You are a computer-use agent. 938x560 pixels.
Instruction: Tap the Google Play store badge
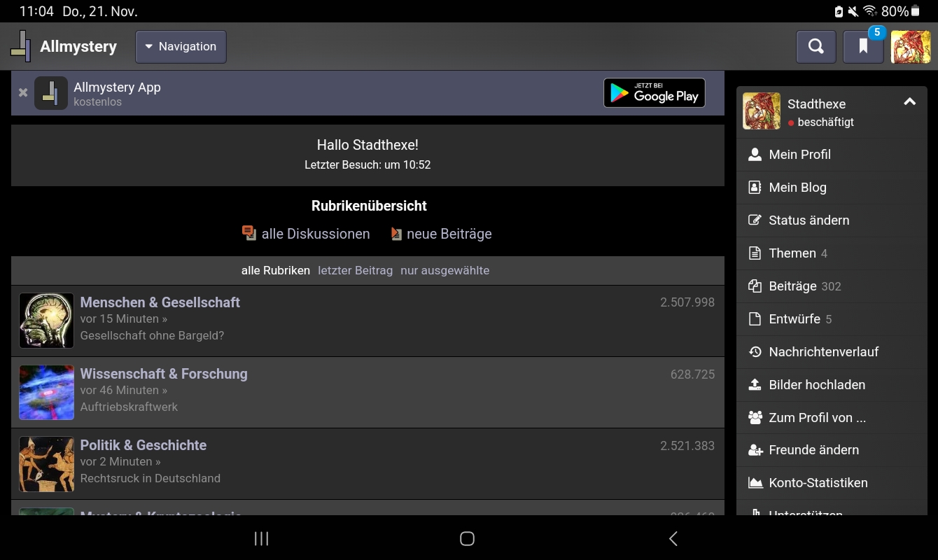[x=654, y=93]
